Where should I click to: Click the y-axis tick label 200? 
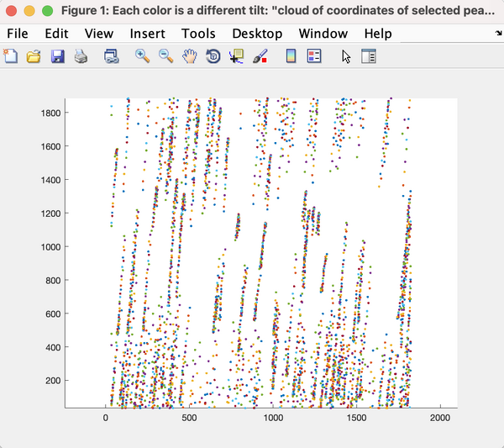53,381
